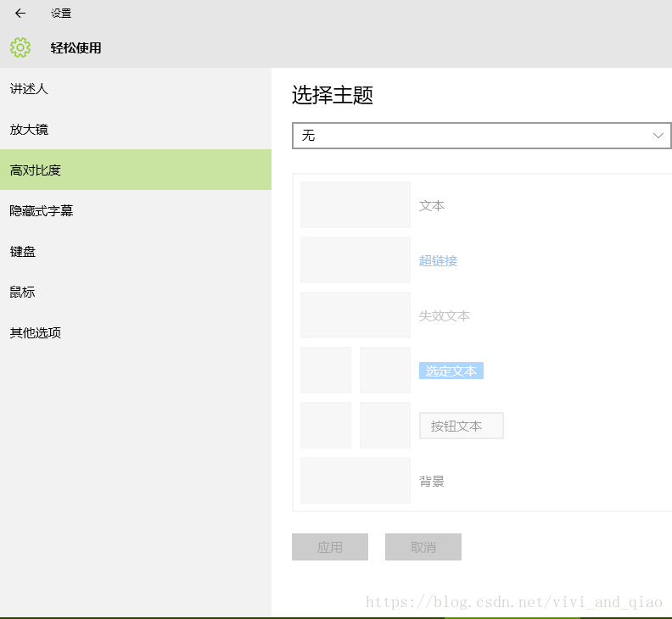This screenshot has width=672, height=619.
Task: Click the 设置 window title text
Action: 61,14
